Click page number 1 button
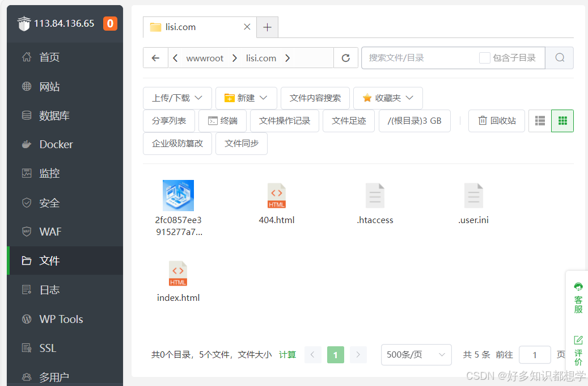Screen dimensions: 588x386 pyautogui.click(x=336, y=354)
